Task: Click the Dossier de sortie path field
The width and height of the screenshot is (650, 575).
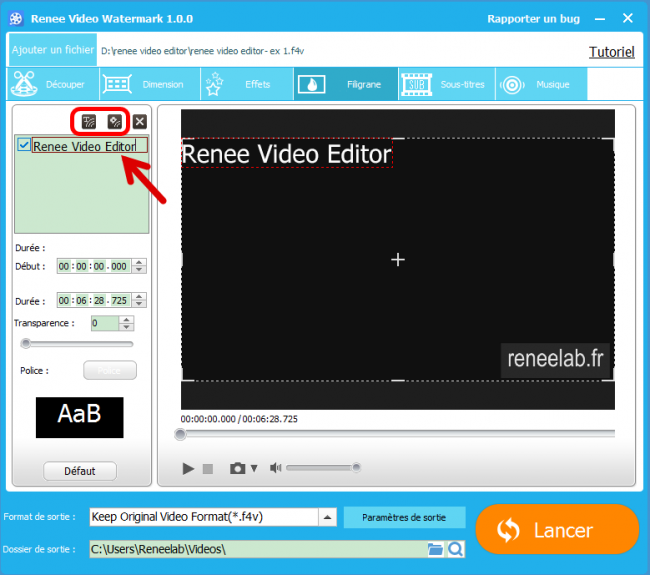Action: 258,549
